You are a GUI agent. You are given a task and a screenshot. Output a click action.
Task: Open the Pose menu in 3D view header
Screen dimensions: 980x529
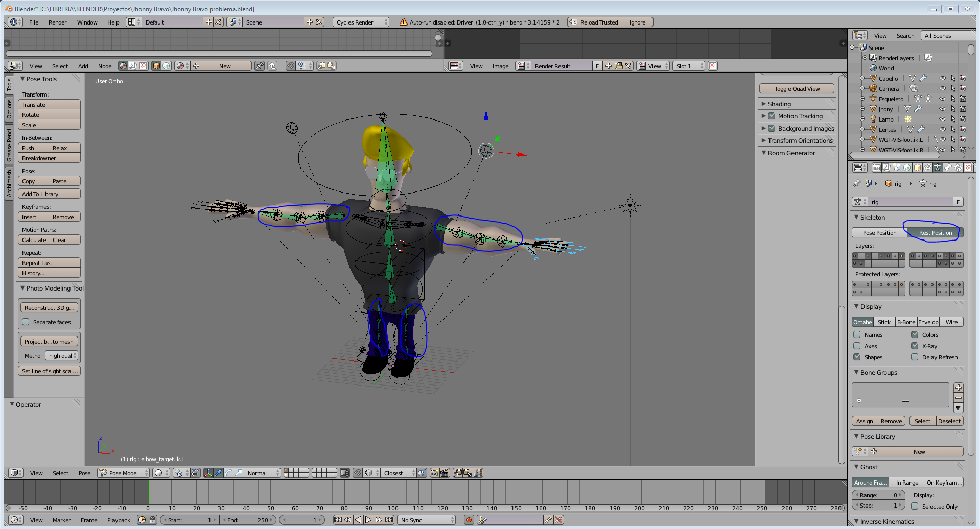coord(85,473)
